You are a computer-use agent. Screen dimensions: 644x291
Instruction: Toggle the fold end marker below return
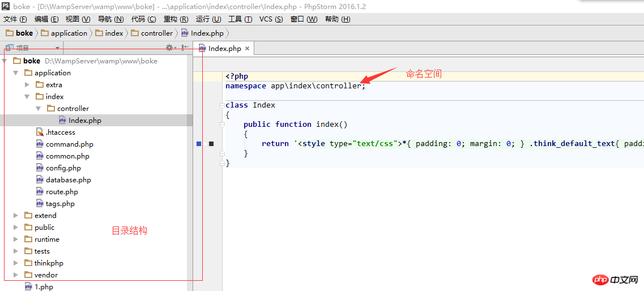(223, 153)
